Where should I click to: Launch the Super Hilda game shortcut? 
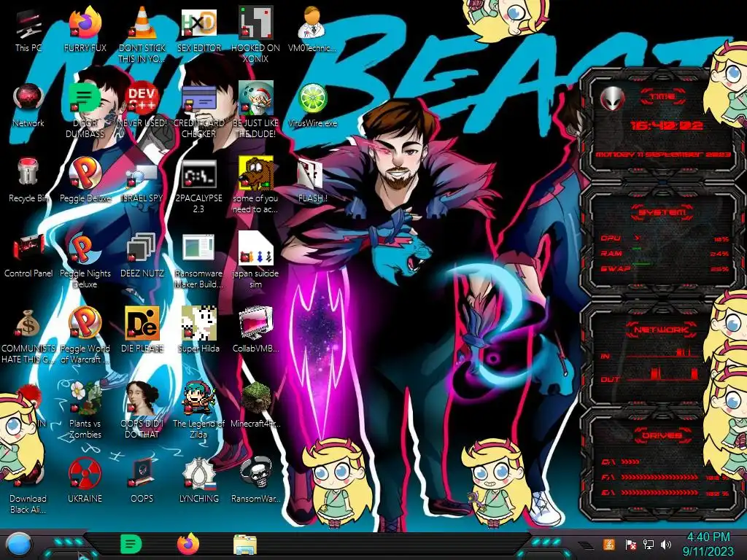[x=199, y=330]
